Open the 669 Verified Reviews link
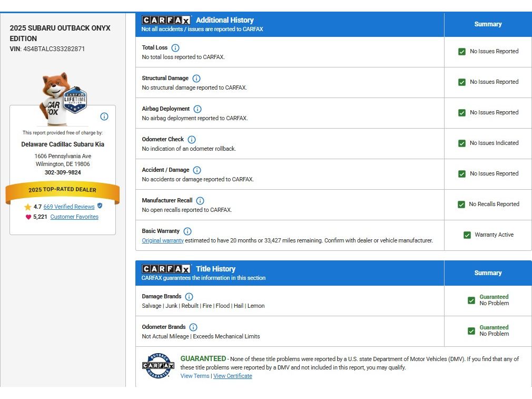The width and height of the screenshot is (532, 399). click(69, 207)
